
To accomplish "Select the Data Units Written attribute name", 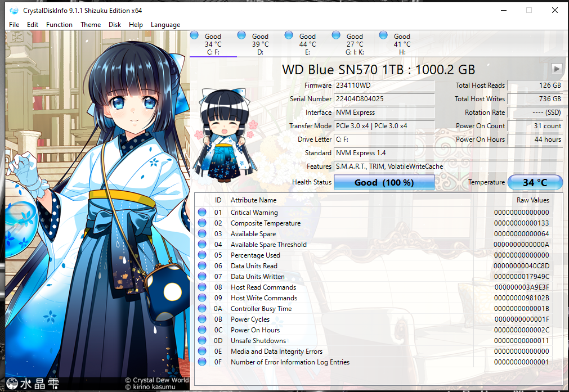I will (x=258, y=277).
